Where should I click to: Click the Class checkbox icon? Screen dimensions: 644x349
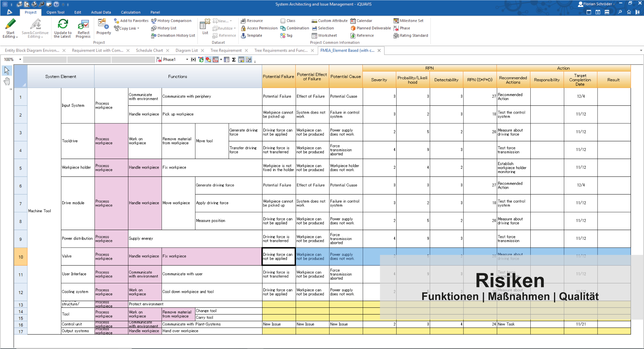pyautogui.click(x=283, y=21)
